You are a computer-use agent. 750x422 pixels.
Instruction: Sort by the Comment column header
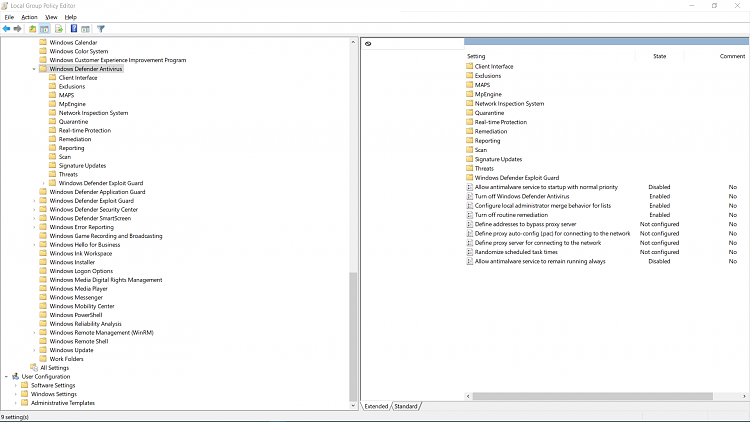(732, 56)
